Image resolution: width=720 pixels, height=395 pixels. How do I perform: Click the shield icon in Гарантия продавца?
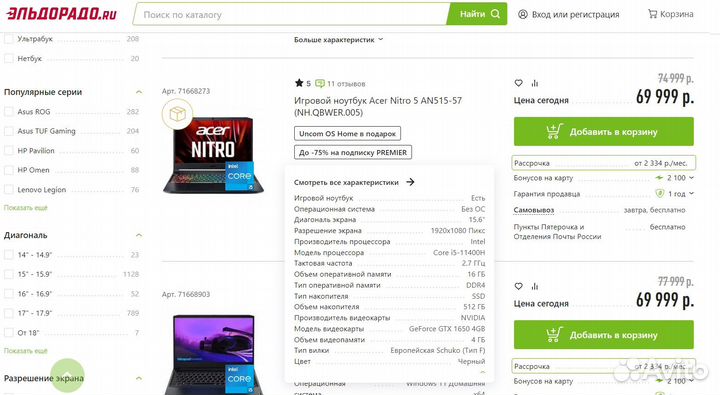(660, 194)
